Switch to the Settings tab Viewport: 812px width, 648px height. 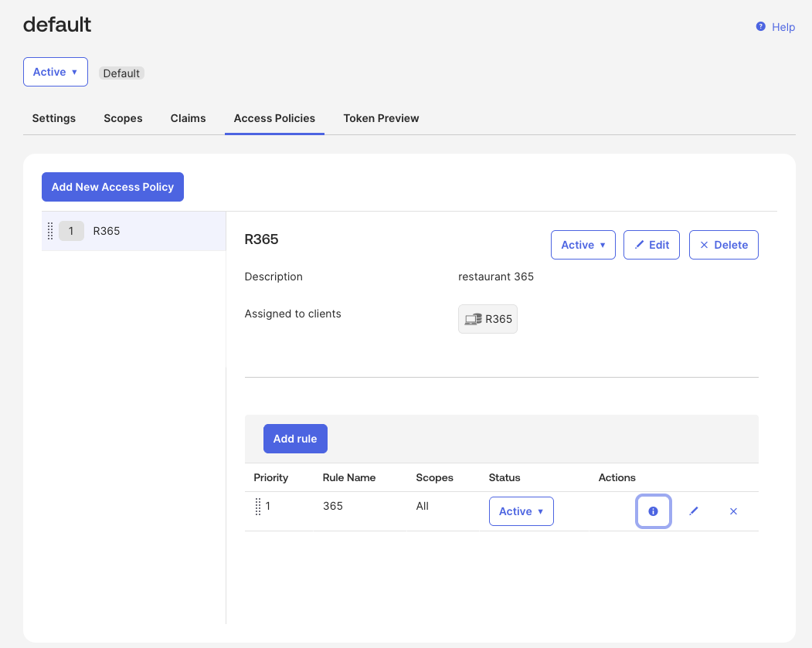[x=54, y=118]
